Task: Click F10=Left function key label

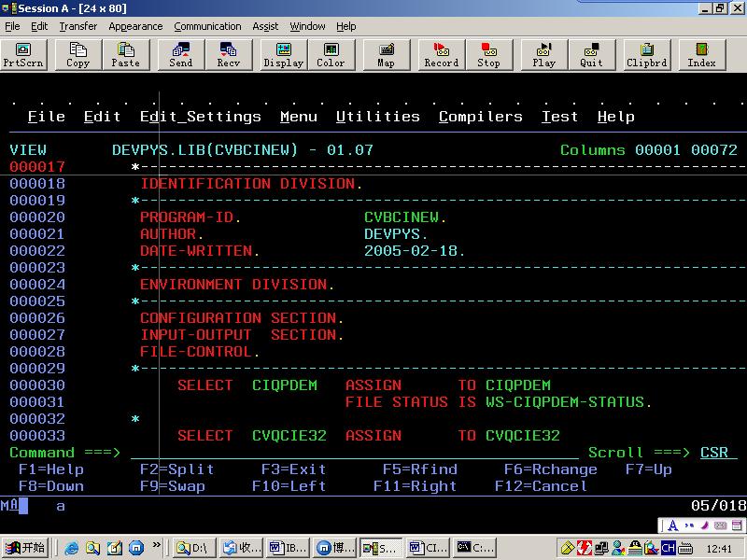Action: click(x=289, y=486)
